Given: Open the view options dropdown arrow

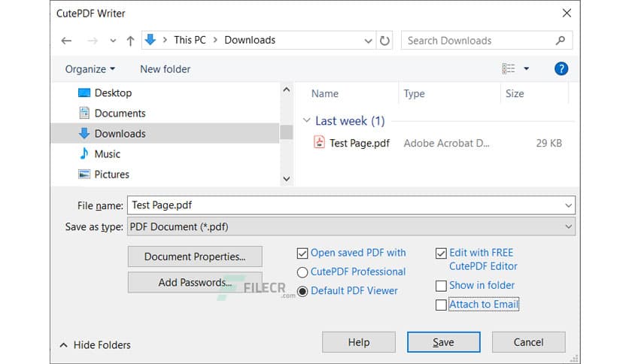Looking at the screenshot, I should [x=527, y=68].
